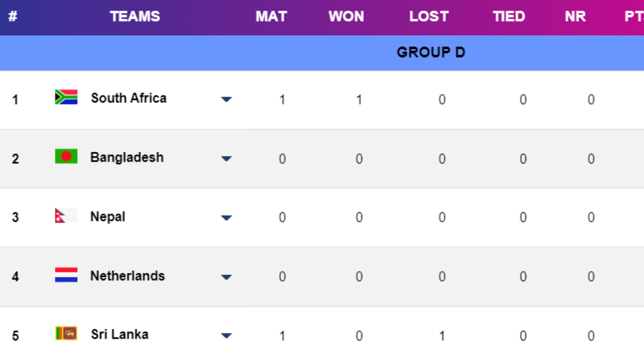The width and height of the screenshot is (644, 362).
Task: Click the Nepal flag icon
Action: (x=66, y=216)
